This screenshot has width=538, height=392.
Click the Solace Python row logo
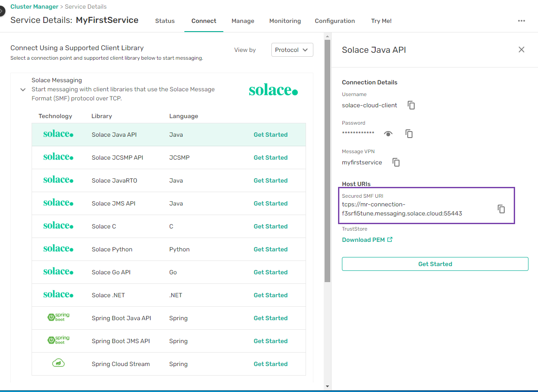tap(58, 249)
